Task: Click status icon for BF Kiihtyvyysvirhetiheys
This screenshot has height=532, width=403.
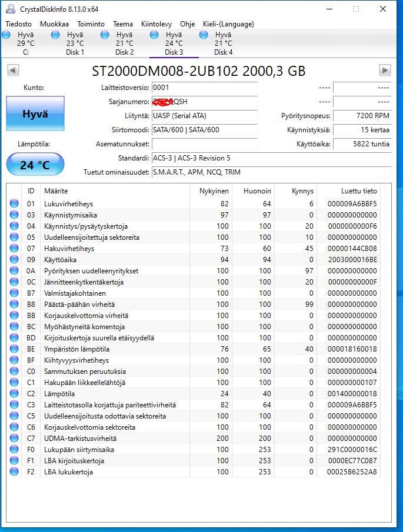Action: 14,360
